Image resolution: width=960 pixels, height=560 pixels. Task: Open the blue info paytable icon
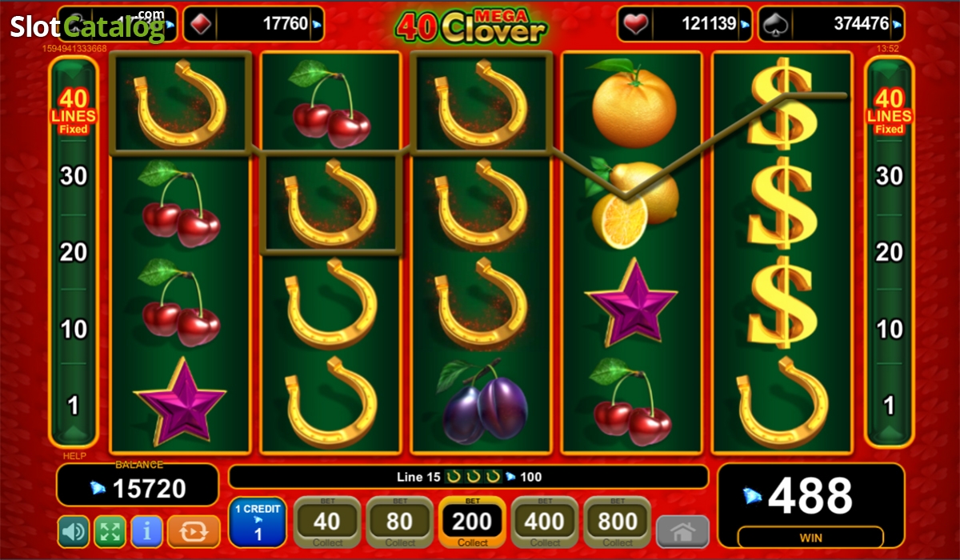147,531
